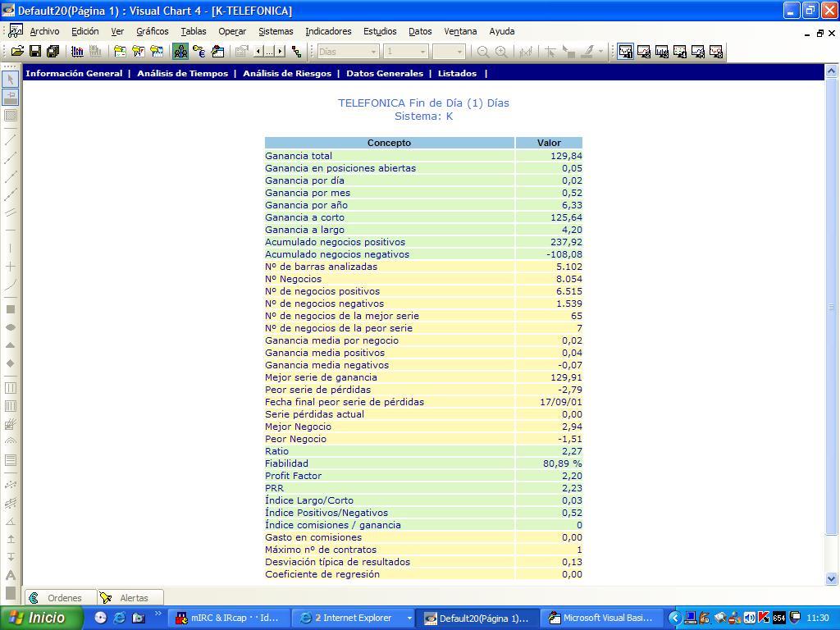Image resolution: width=840 pixels, height=630 pixels.
Task: Click the zoom out magnifier icon
Action: coord(483,52)
